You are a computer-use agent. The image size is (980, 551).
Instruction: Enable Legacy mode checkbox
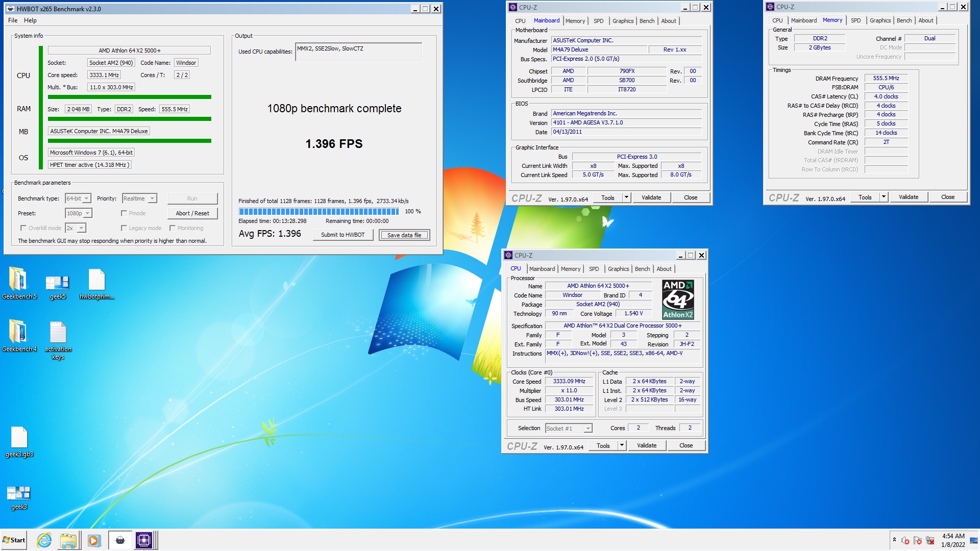tap(124, 228)
